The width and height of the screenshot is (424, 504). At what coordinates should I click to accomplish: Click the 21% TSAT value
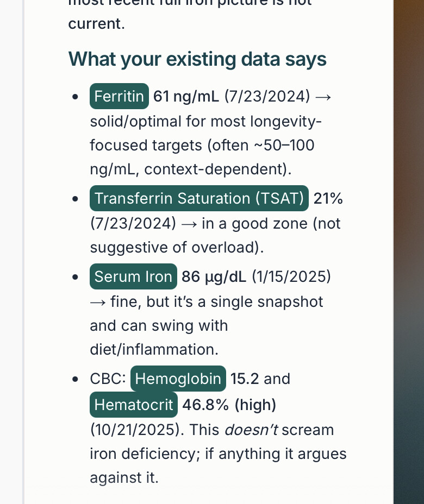[x=328, y=198]
